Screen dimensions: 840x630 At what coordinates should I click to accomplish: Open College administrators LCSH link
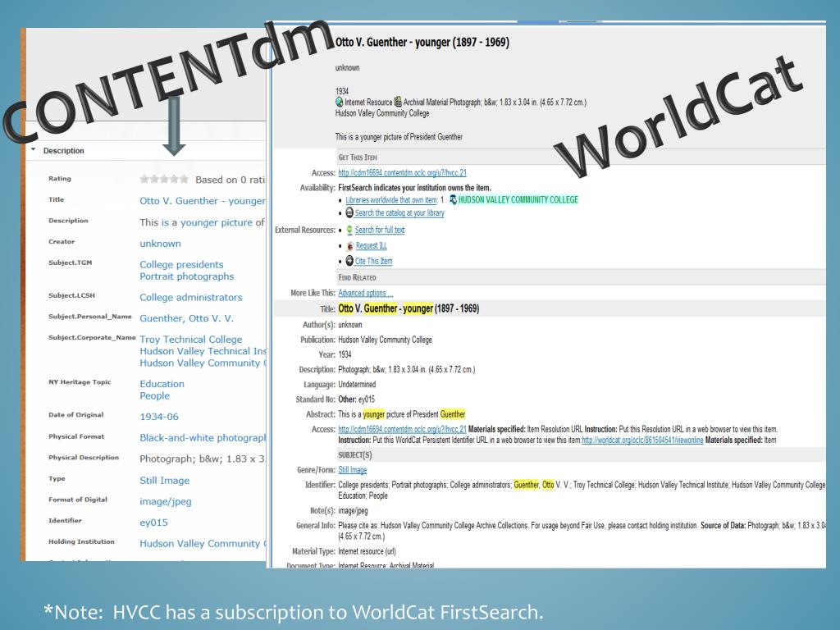point(190,297)
